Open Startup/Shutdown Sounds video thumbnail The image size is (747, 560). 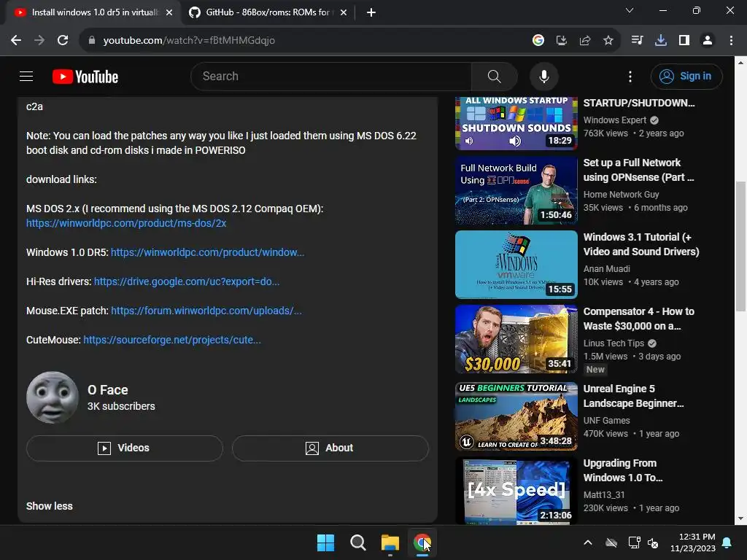pyautogui.click(x=516, y=122)
